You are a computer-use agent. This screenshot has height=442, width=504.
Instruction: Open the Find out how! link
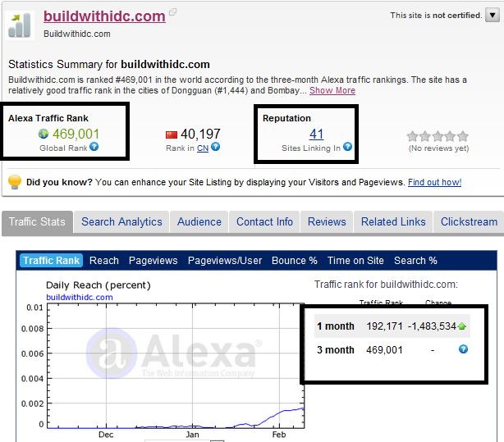point(434,182)
